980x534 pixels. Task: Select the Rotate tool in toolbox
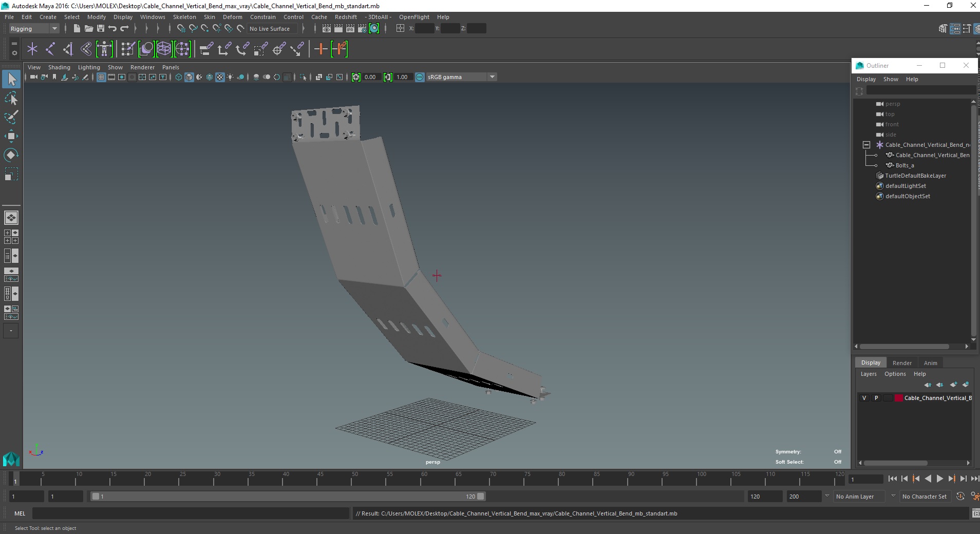point(11,155)
